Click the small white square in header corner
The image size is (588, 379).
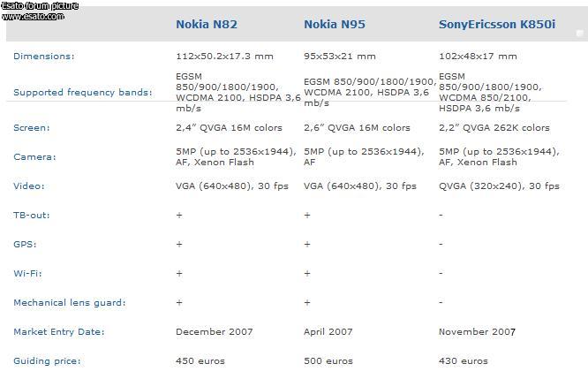pyautogui.click(x=580, y=34)
